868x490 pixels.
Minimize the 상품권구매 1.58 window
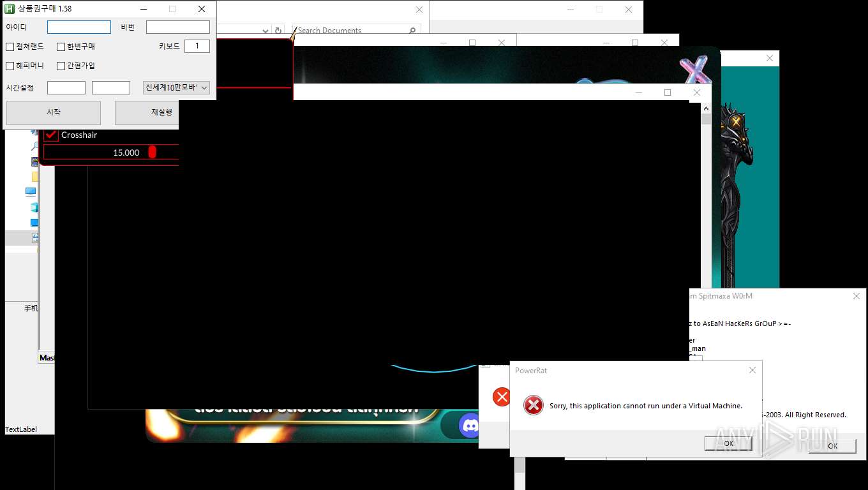coord(143,9)
